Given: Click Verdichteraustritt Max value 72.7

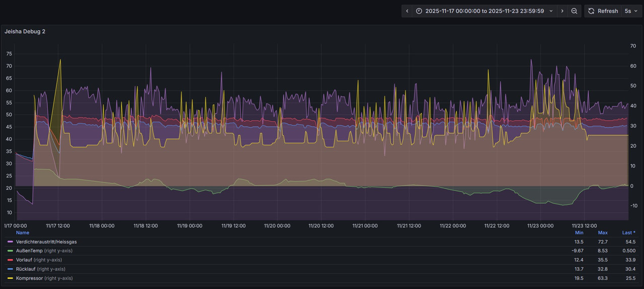Looking at the screenshot, I should [603, 242].
